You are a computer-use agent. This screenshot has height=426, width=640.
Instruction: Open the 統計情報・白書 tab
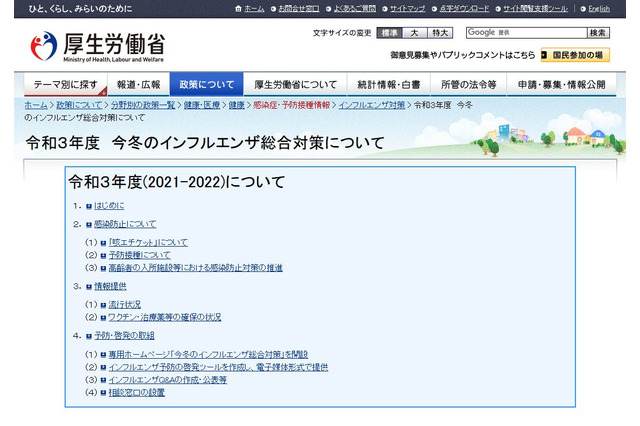[x=388, y=84]
